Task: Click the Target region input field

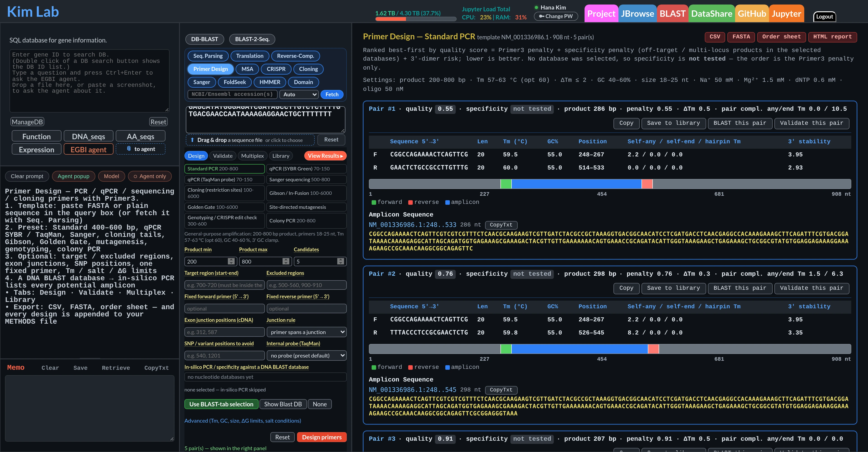Action: 224,285
